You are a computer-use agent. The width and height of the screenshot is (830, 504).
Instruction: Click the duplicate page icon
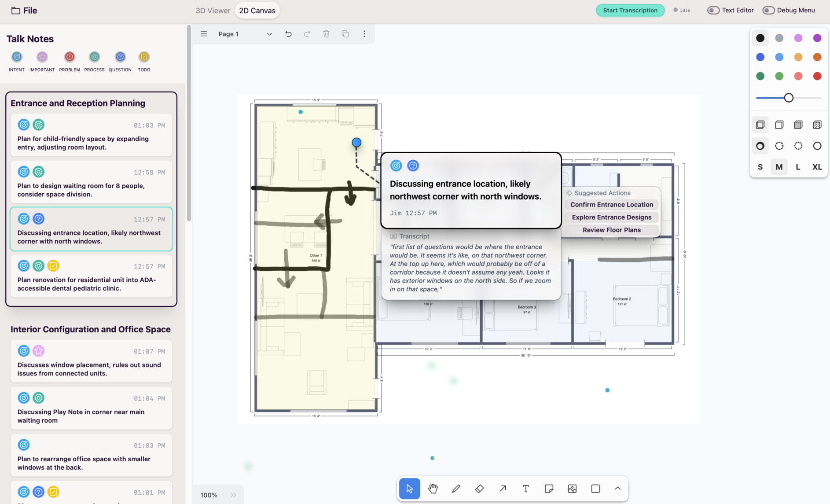coord(345,34)
